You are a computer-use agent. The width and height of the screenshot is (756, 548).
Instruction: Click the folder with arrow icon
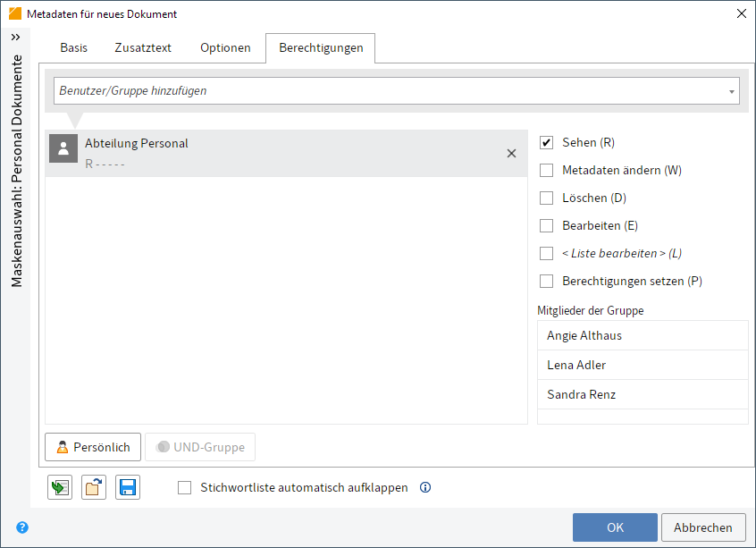(x=94, y=487)
